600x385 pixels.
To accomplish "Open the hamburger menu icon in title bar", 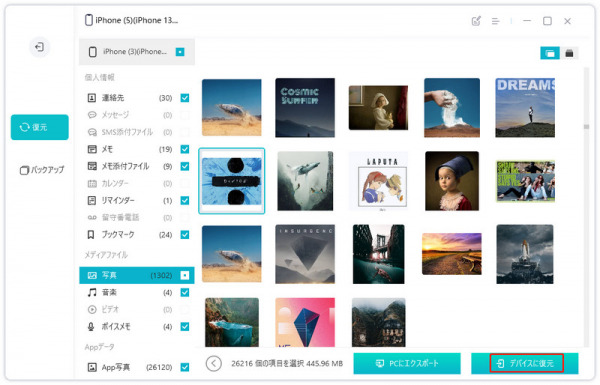I will [x=495, y=21].
